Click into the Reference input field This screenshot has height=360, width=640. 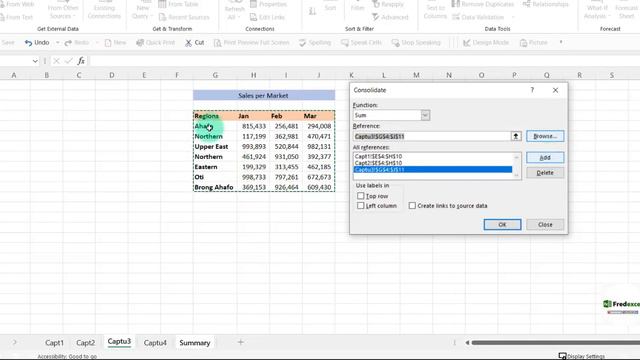pos(432,136)
